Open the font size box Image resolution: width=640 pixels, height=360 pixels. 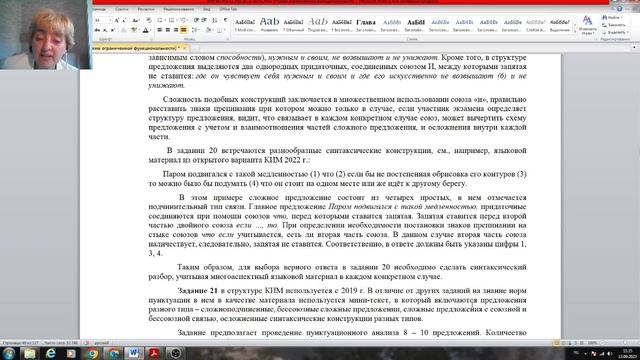coord(102,20)
